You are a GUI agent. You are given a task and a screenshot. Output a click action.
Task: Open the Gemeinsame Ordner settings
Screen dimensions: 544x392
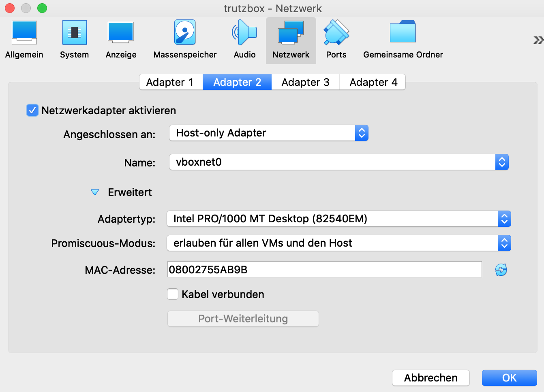pos(403,40)
